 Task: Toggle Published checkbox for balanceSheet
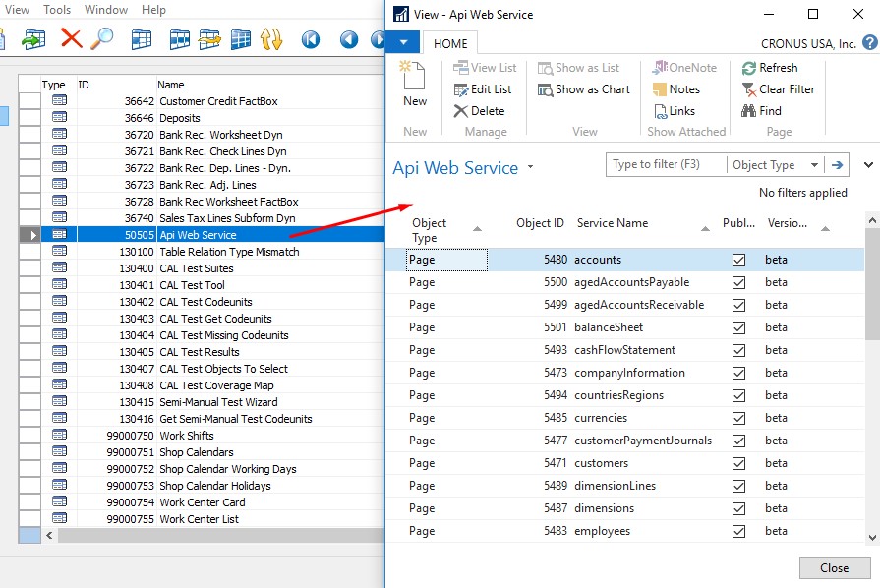pyautogui.click(x=738, y=327)
